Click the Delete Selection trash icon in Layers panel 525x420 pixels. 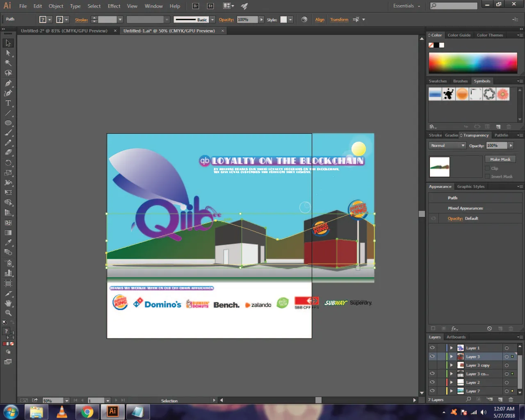tap(511, 399)
